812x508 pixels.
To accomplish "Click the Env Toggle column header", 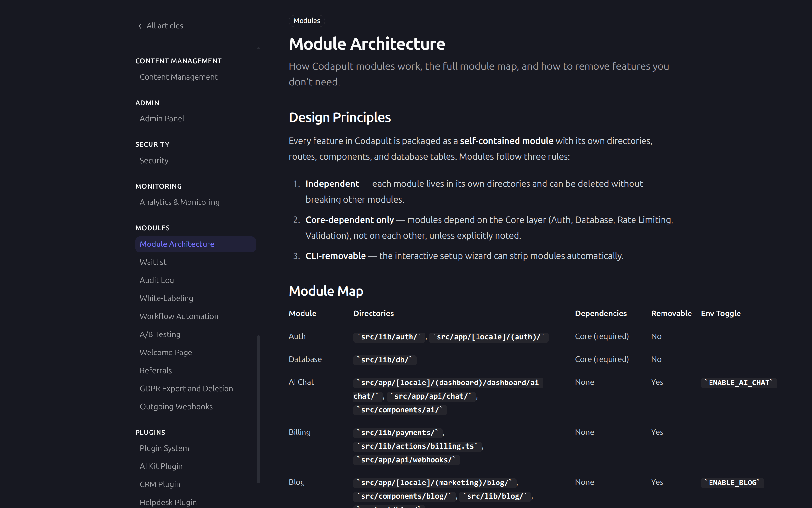I will click(x=721, y=314).
